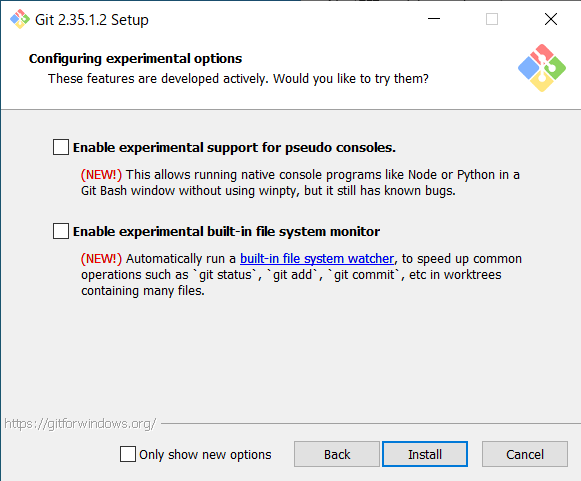Open the built-in file system watcher link

tap(317, 259)
